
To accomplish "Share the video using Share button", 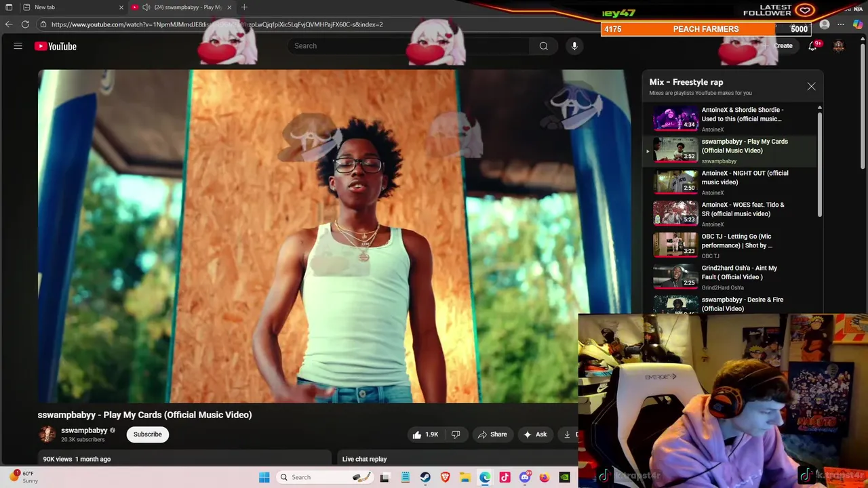I will click(492, 434).
